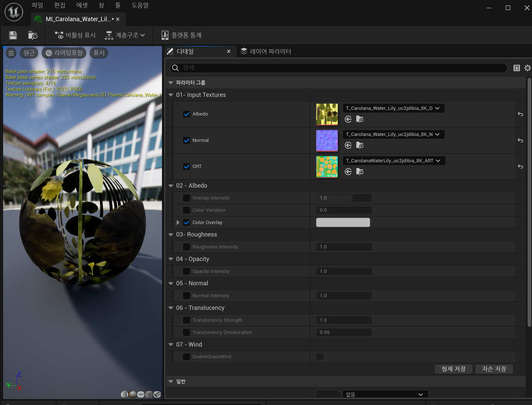This screenshot has width=532, height=405.
Task: Open the 창 menu
Action: (x=101, y=5)
